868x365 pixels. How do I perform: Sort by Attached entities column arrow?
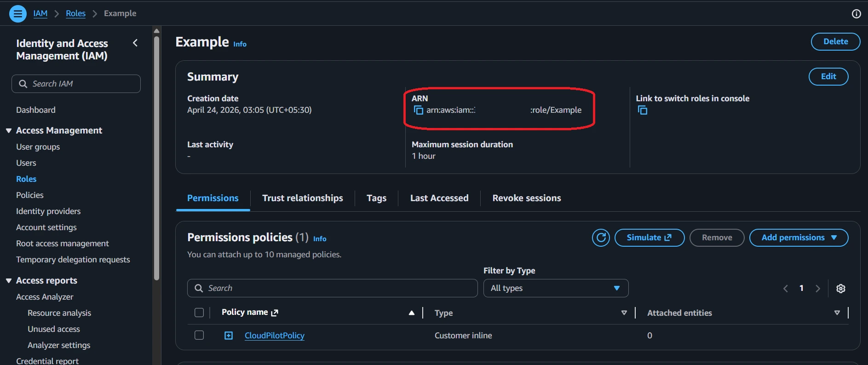click(x=837, y=313)
